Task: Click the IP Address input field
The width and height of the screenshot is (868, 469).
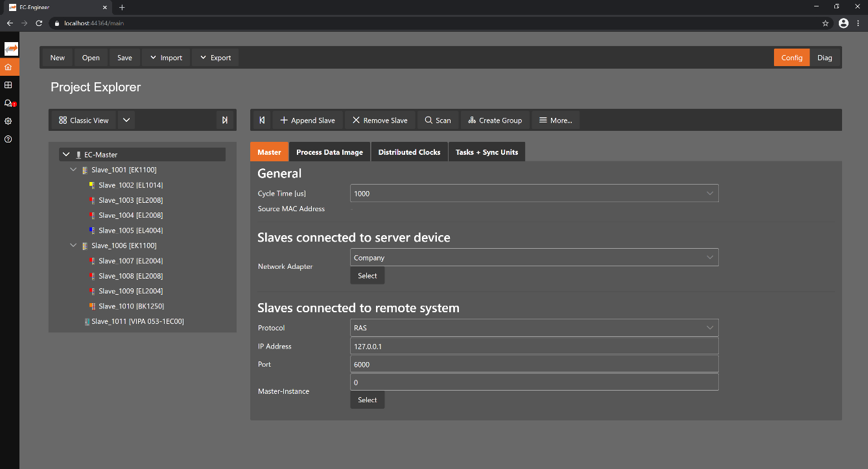Action: click(534, 346)
